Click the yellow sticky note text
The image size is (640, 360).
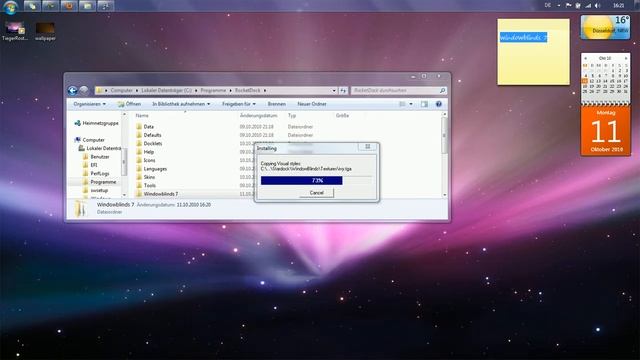(x=523, y=38)
